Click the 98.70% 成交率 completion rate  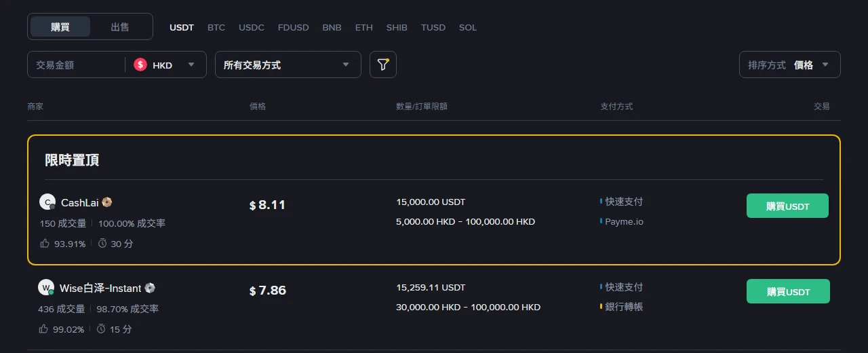coord(127,308)
